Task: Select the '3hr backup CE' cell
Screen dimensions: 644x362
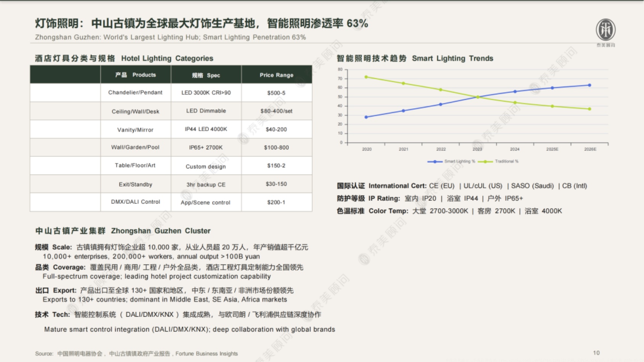Action: click(206, 184)
